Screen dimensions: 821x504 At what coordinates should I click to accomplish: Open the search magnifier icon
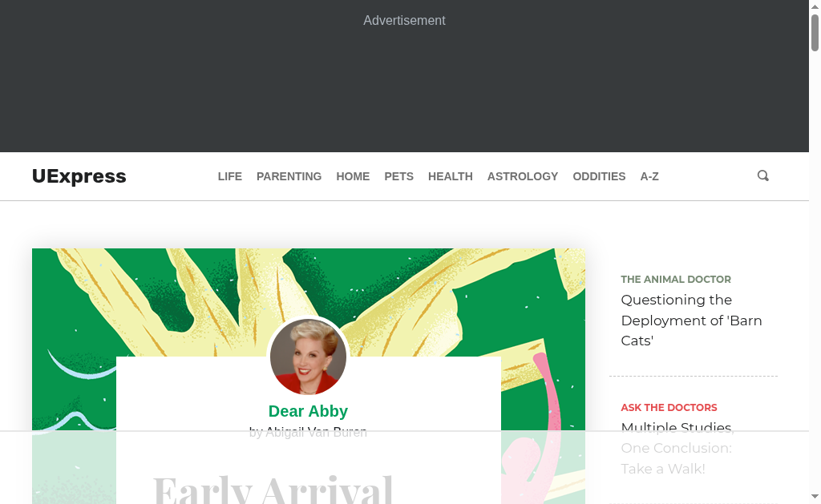coord(763,175)
